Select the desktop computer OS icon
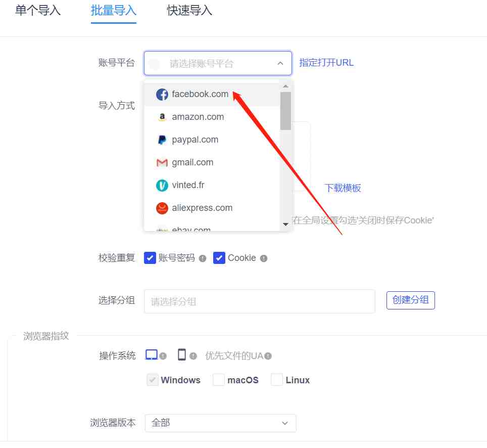Viewport: 487px width, 448px height. point(152,355)
